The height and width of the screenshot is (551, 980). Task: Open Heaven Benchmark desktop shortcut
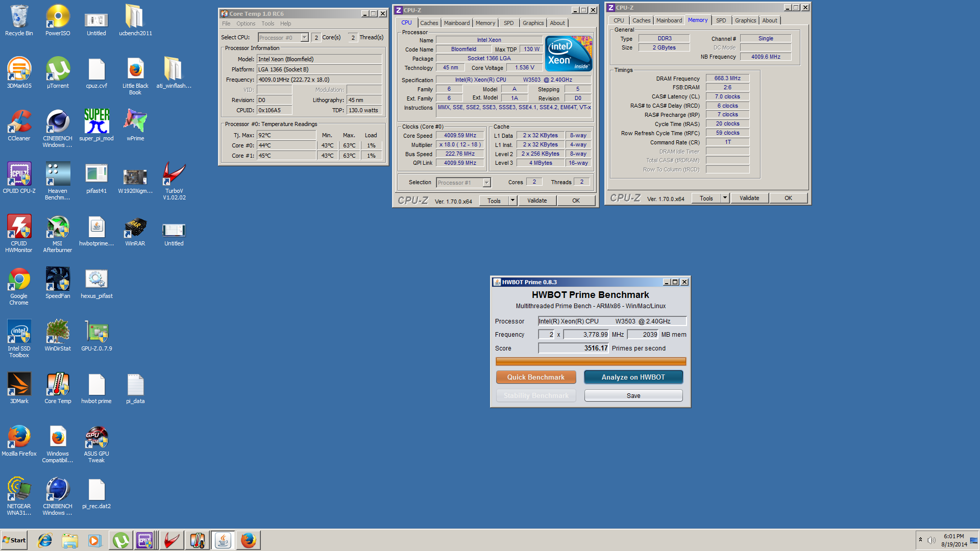(x=58, y=181)
